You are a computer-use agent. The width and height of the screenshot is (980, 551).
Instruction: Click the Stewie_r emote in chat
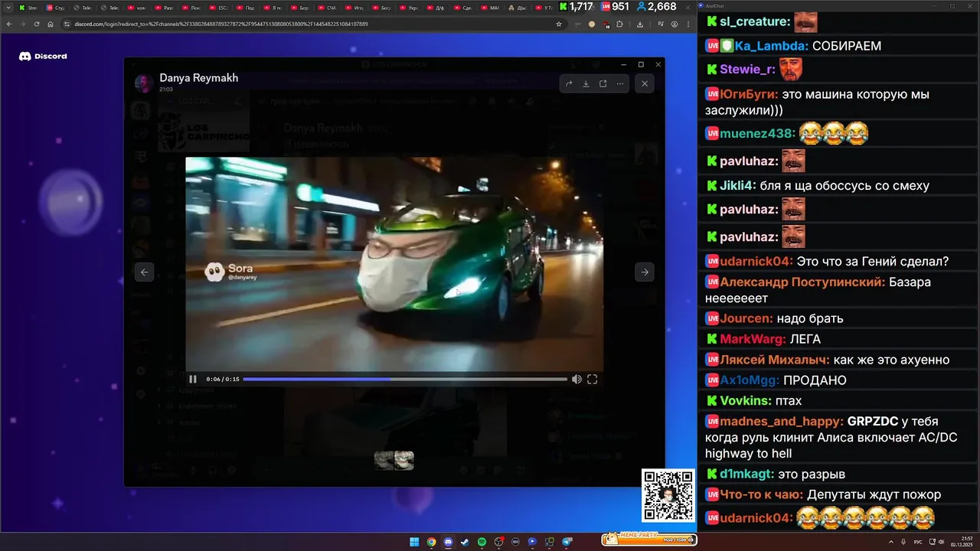coord(790,70)
